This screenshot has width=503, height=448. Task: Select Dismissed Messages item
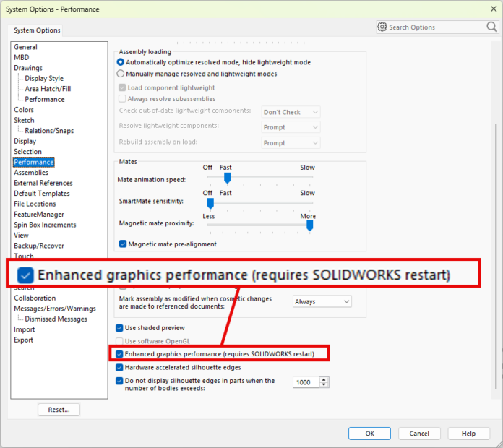[x=56, y=319]
